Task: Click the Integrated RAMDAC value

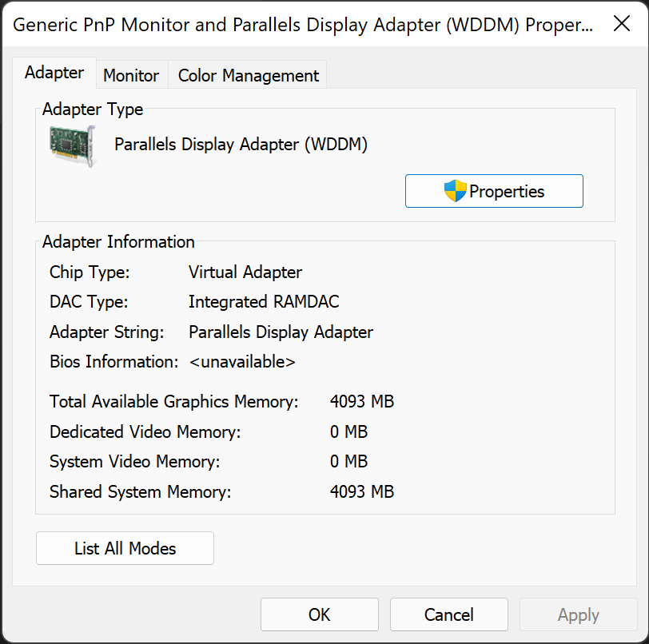Action: (264, 302)
